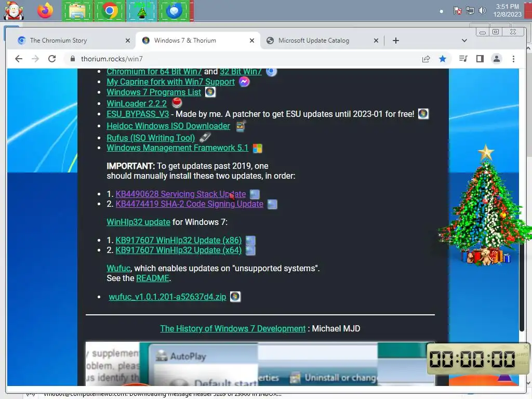
Task: Close the Microsoft Update Catalog tab
Action: [x=376, y=41]
